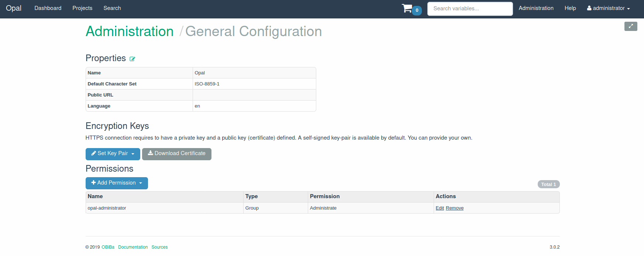Viewport: 644px width, 256px height.
Task: Open the OBiBa footer link
Action: click(108, 247)
